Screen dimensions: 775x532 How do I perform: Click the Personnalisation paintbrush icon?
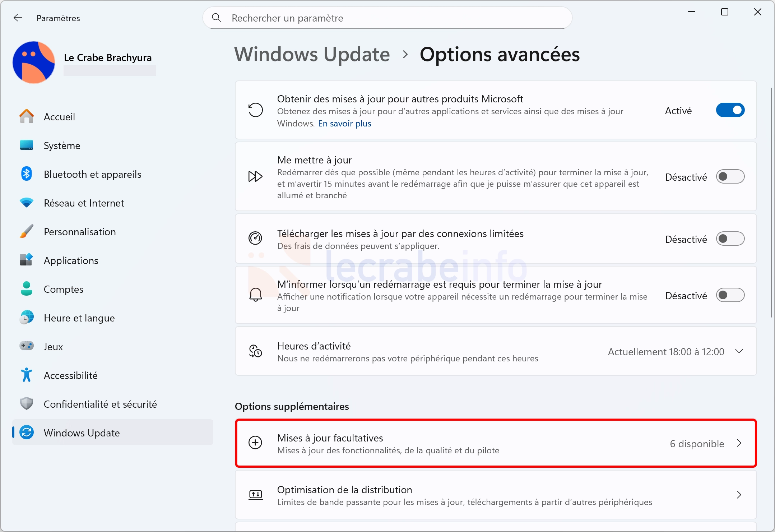27,232
